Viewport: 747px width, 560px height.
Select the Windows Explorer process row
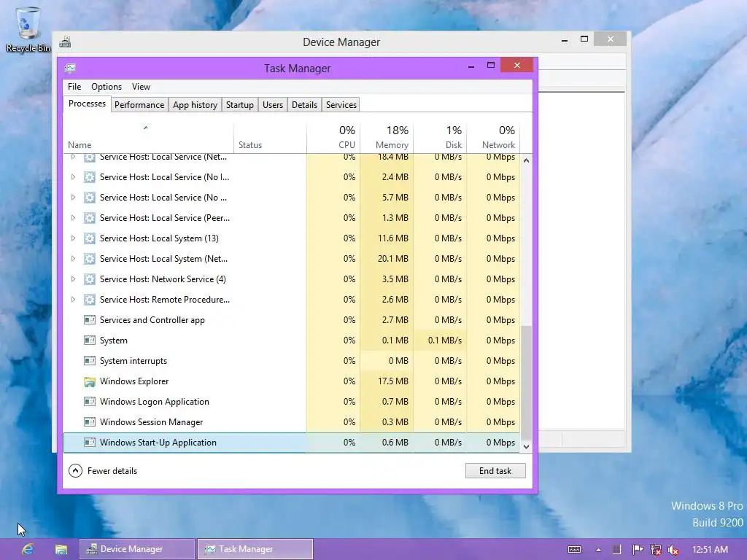pos(292,381)
